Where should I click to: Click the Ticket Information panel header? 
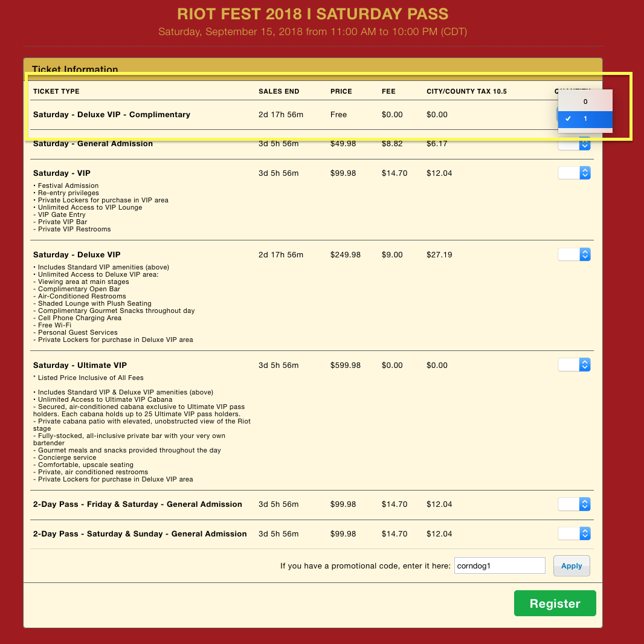tap(75, 69)
